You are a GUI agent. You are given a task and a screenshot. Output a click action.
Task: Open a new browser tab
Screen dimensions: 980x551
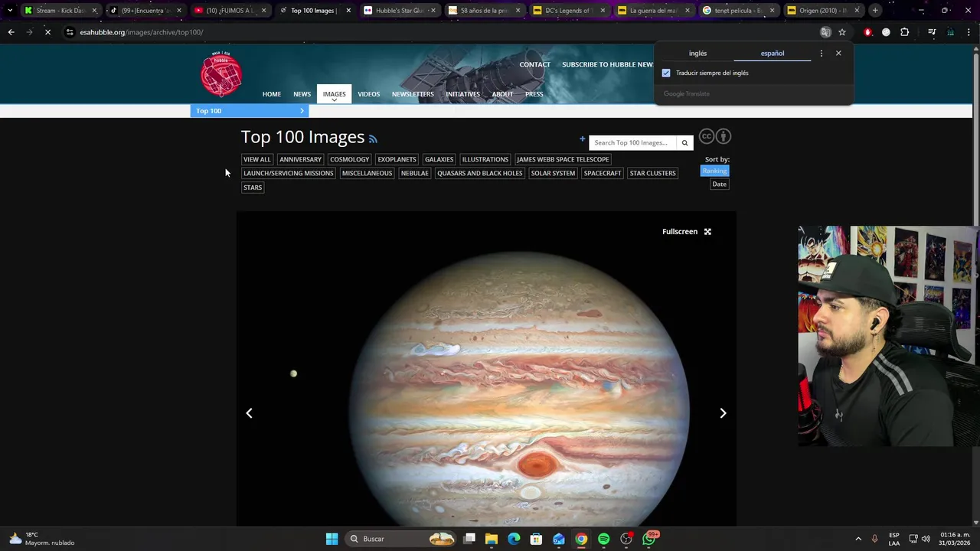click(x=875, y=10)
